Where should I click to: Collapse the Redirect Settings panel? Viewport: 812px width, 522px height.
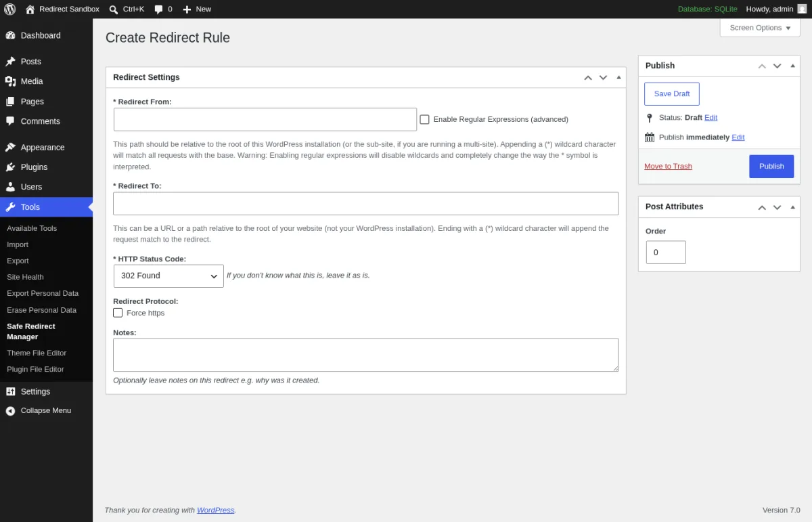coord(618,77)
